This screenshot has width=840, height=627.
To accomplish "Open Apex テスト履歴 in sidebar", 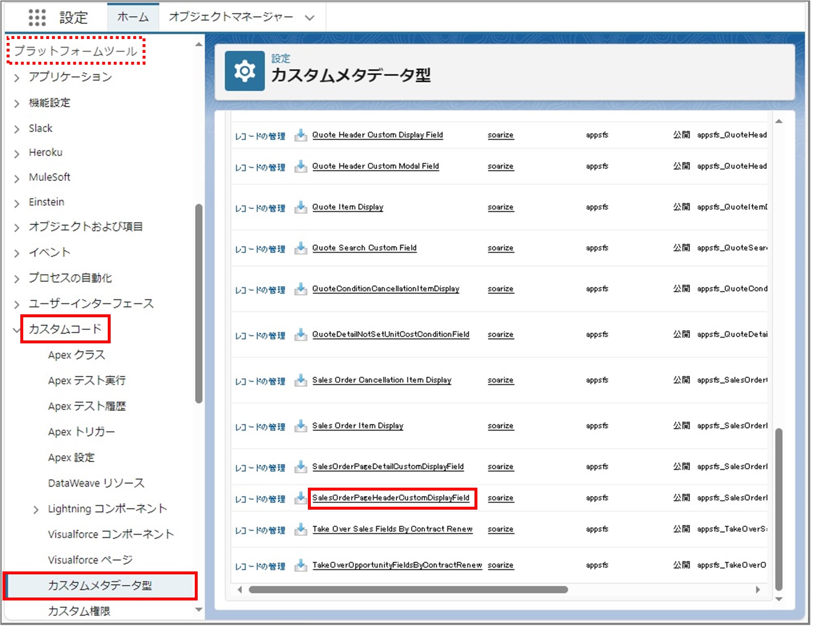I will click(x=87, y=406).
